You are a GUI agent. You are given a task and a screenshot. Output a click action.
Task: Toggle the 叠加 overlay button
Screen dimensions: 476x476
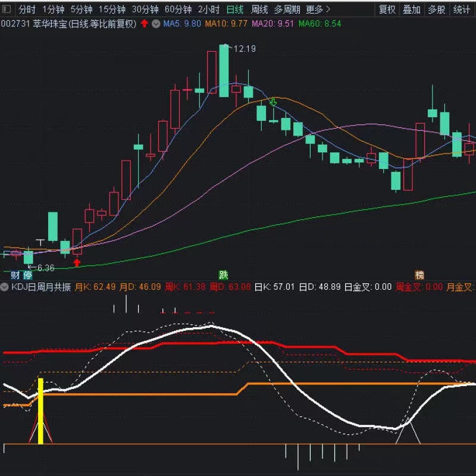point(412,10)
